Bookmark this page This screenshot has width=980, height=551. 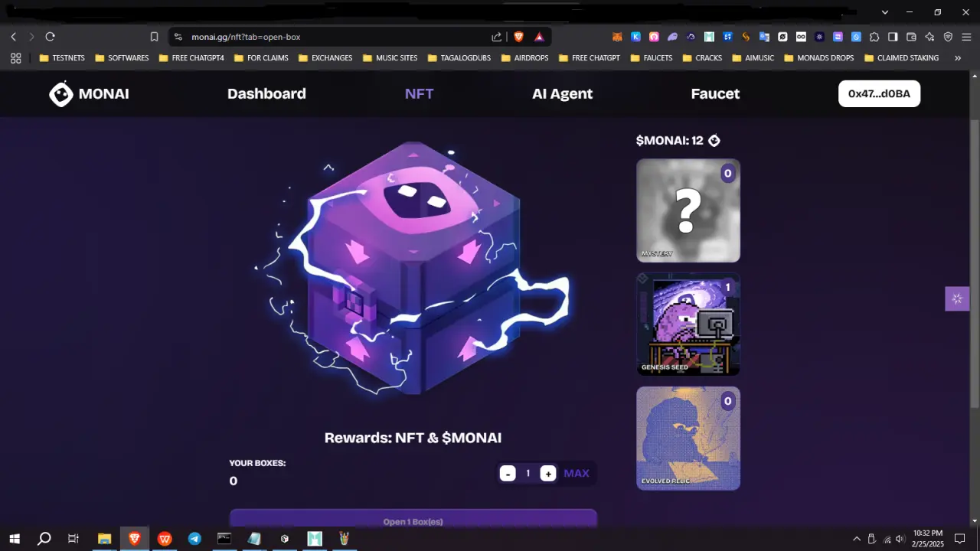click(154, 37)
